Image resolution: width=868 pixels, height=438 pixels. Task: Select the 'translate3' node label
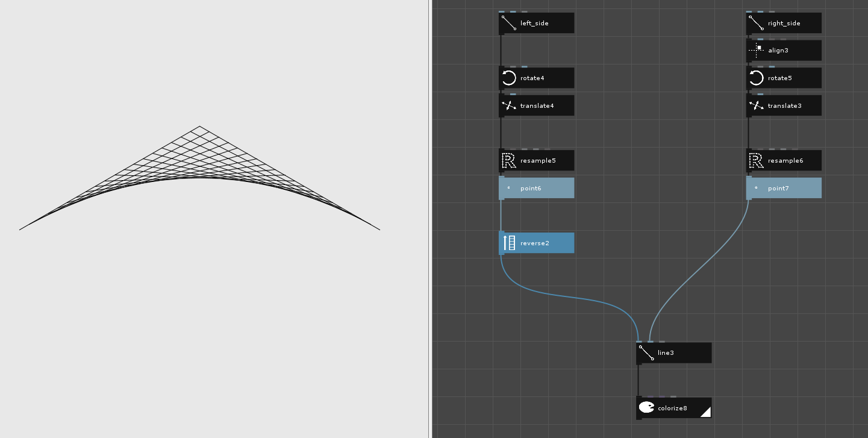784,105
